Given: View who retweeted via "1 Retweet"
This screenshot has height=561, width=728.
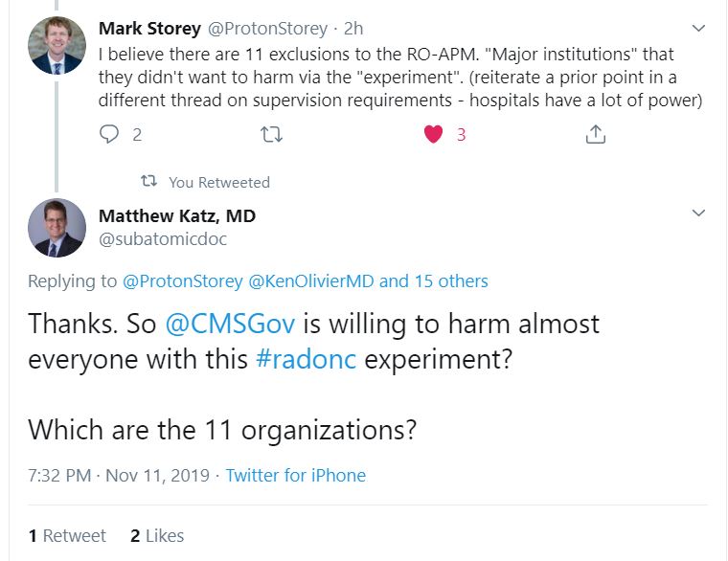Looking at the screenshot, I should pyautogui.click(x=67, y=535).
